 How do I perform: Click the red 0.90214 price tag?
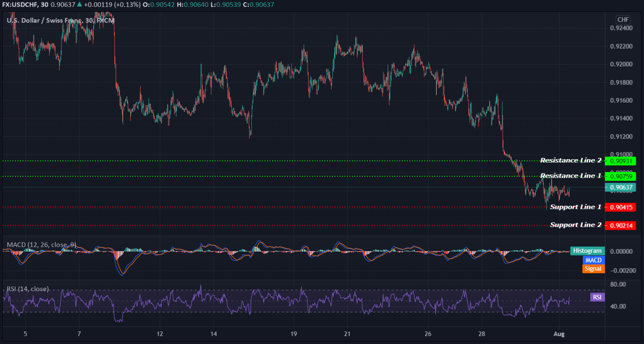click(620, 226)
